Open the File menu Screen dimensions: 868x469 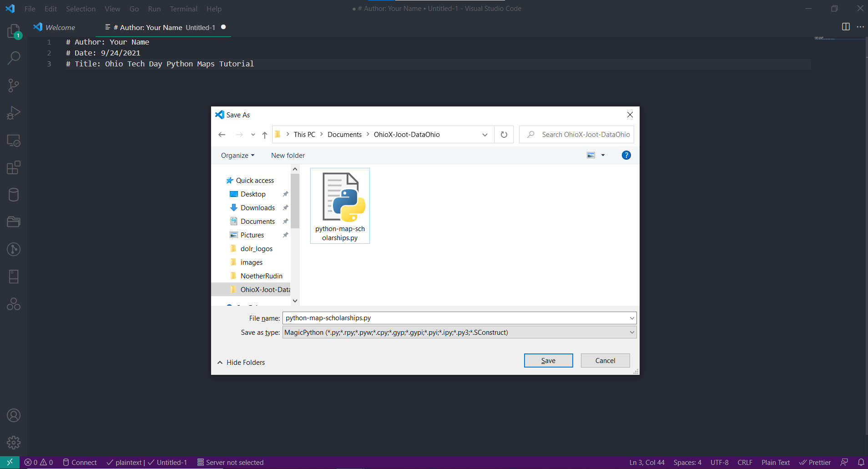30,9
